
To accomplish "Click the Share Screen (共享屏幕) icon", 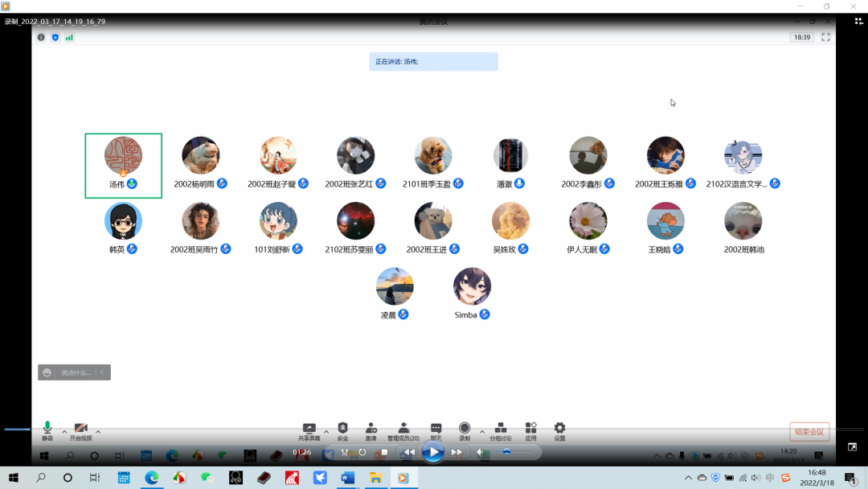I will (309, 429).
